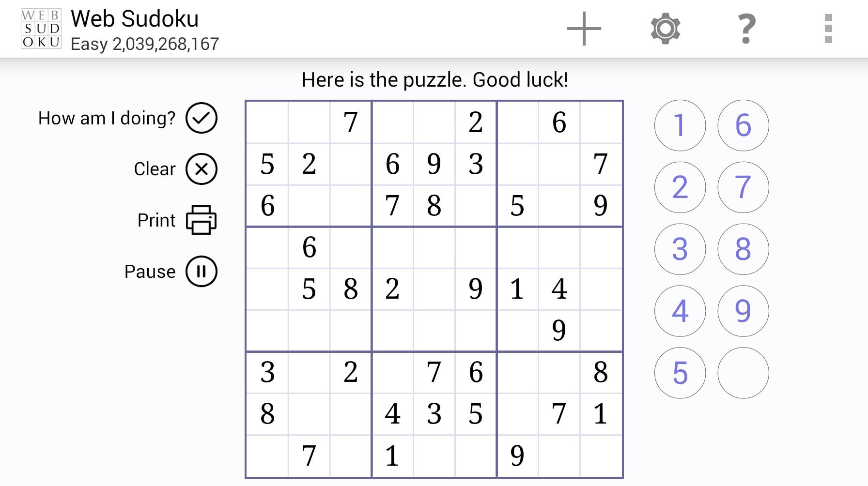Click the Web Sudoku logo
The image size is (868, 486).
(x=41, y=29)
